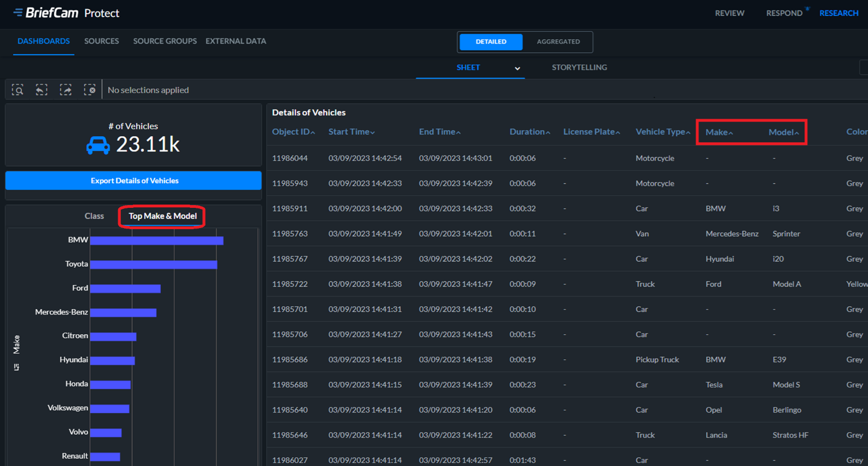Screen dimensions: 868x466
Task: Step back one selection
Action: point(42,90)
